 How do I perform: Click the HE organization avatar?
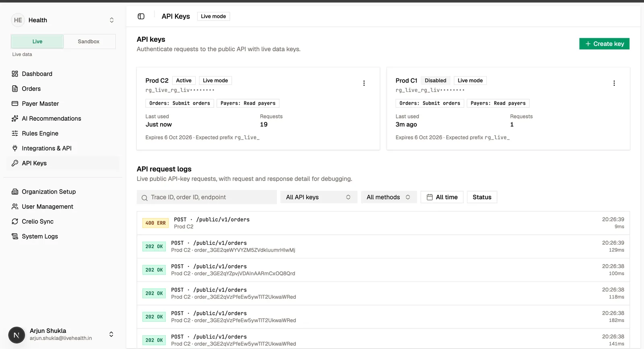tap(18, 20)
